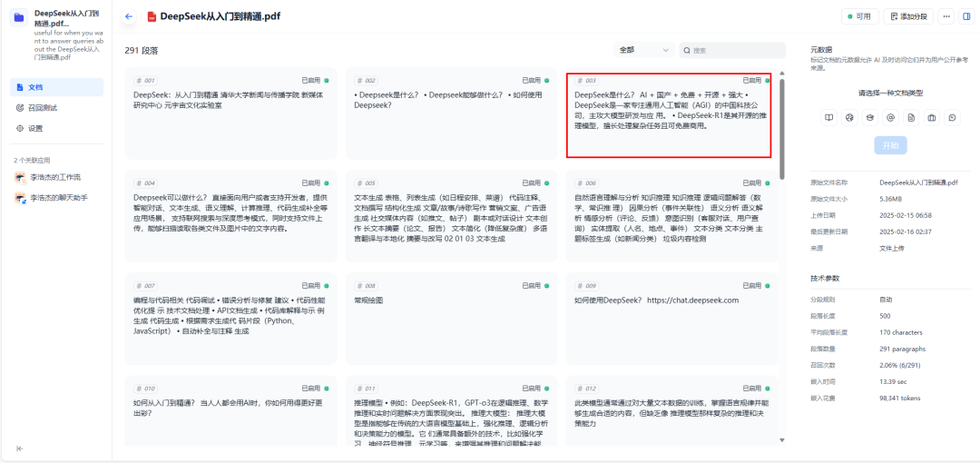The image size is (980, 463).
Task: Click upload date 2025-02-15 06:58
Action: (x=906, y=215)
